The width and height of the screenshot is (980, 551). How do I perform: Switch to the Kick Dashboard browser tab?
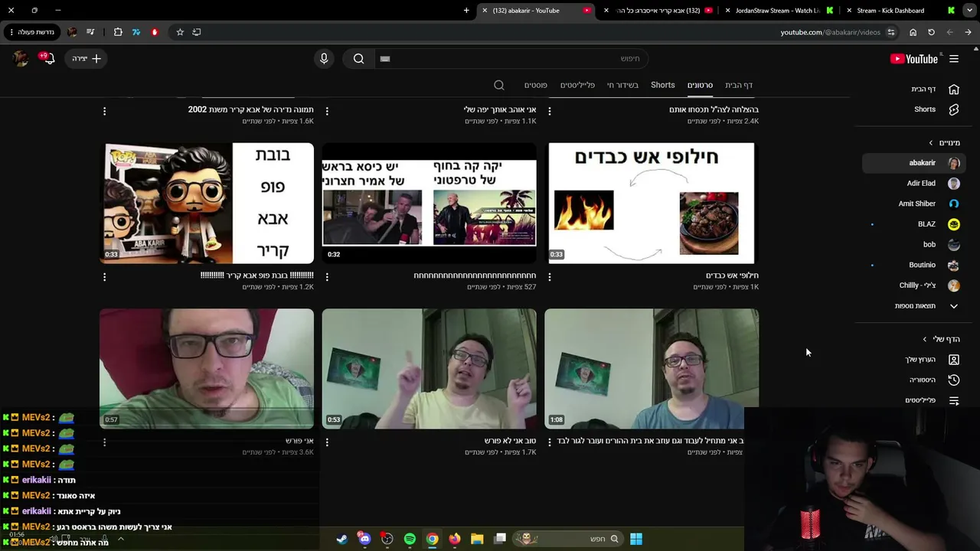901,11
